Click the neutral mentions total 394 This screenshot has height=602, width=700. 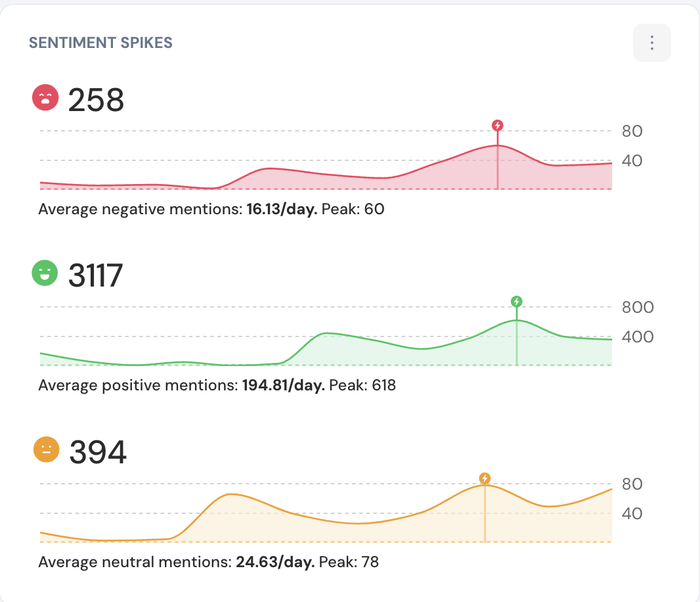[97, 452]
